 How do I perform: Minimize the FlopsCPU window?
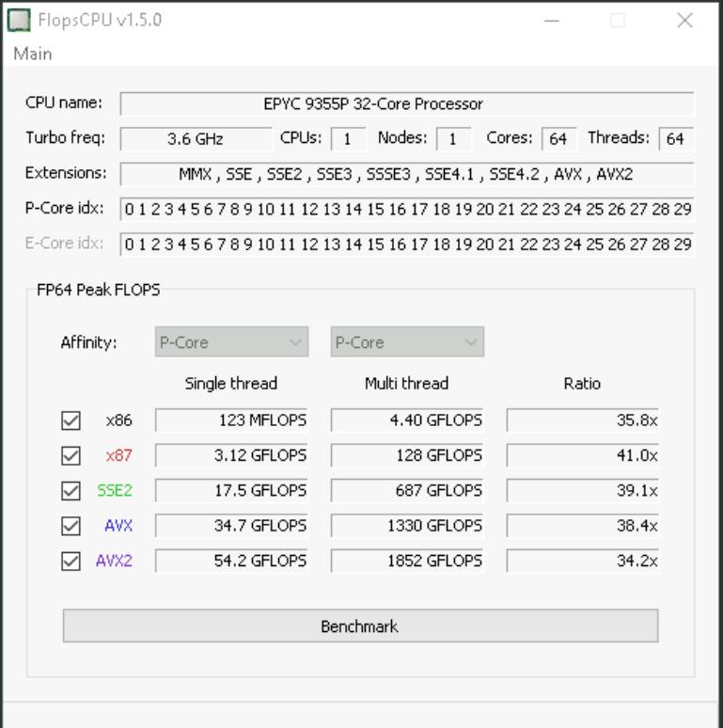[551, 21]
